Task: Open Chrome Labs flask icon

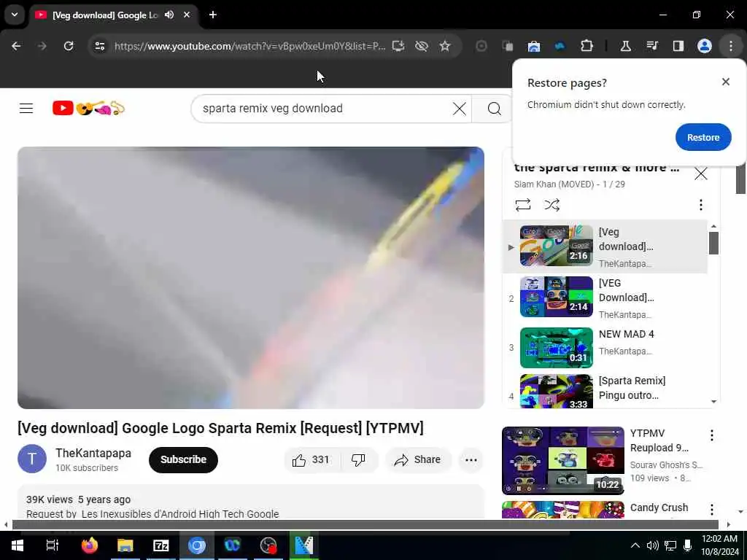Action: (x=625, y=46)
